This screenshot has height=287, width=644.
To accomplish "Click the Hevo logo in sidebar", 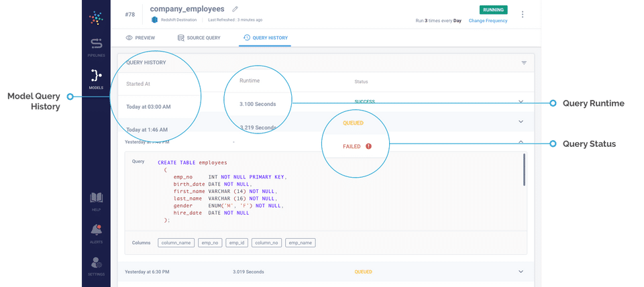I will [x=96, y=18].
